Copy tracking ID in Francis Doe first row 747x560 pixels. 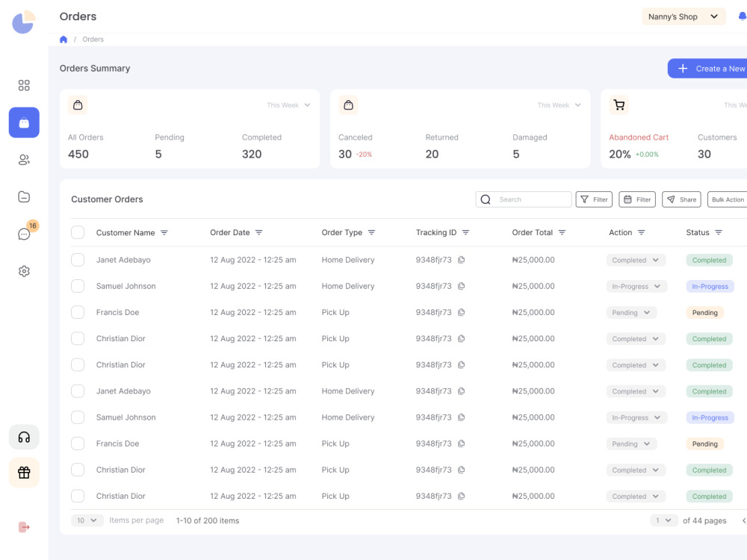(x=461, y=312)
